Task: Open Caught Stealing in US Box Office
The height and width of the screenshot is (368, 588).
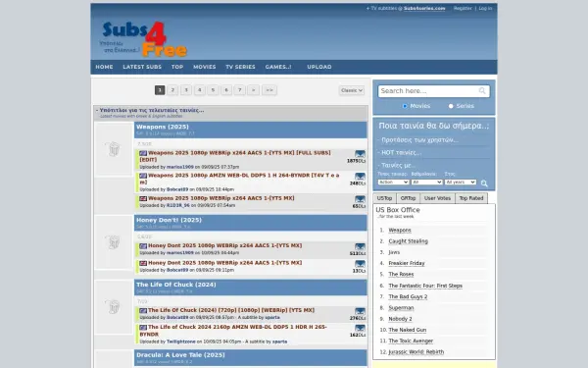Action: (x=408, y=241)
